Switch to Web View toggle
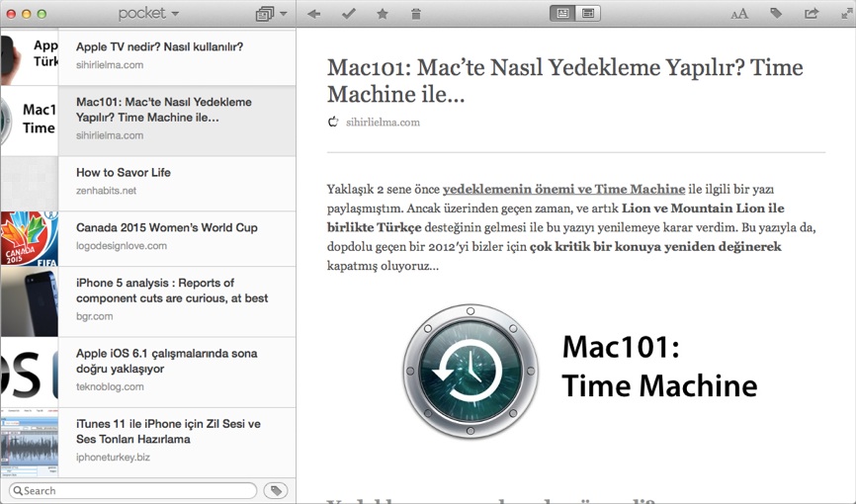This screenshot has width=856, height=504. pos(588,14)
